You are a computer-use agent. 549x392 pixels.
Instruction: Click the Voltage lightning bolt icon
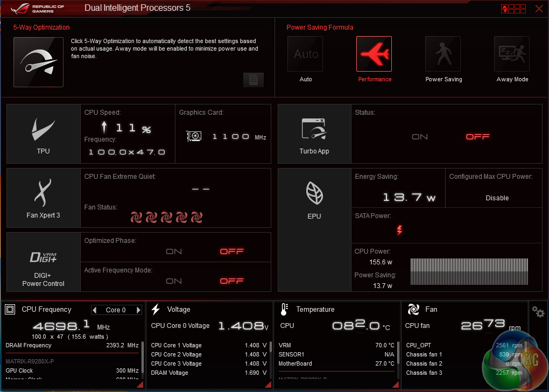[x=156, y=309]
